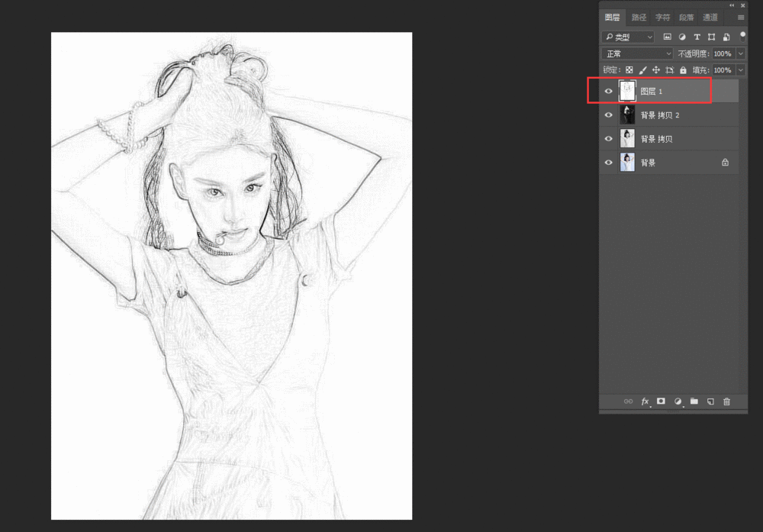Click the lock all padlock icon
Image resolution: width=763 pixels, height=532 pixels.
683,70
